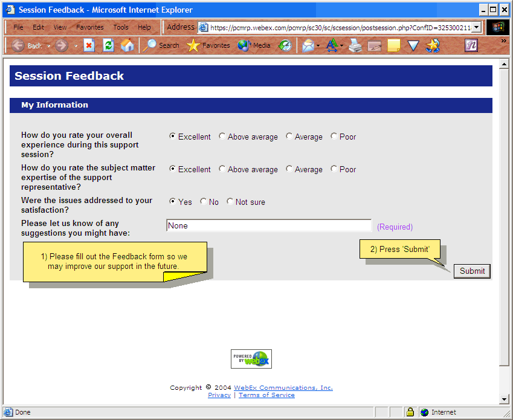Open the Terms of Service link
This screenshot has height=420, width=513.
(266, 395)
